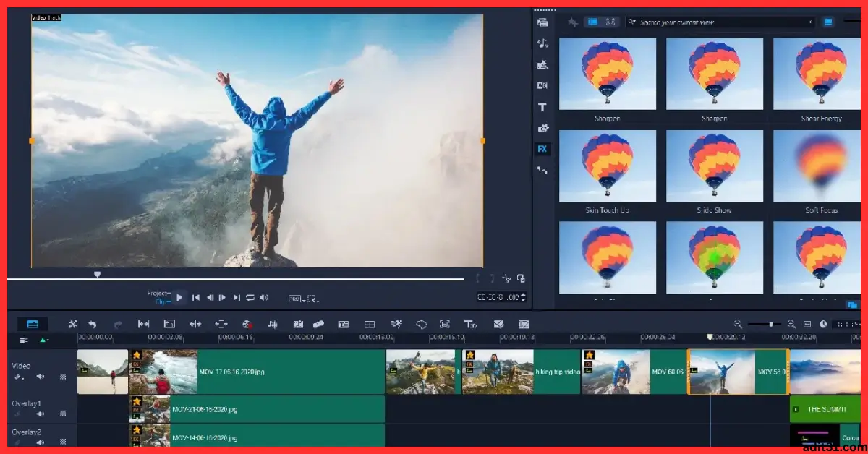Viewport: 868px width, 454px height.
Task: Select the Slide Show filter thumbnail
Action: coord(714,166)
